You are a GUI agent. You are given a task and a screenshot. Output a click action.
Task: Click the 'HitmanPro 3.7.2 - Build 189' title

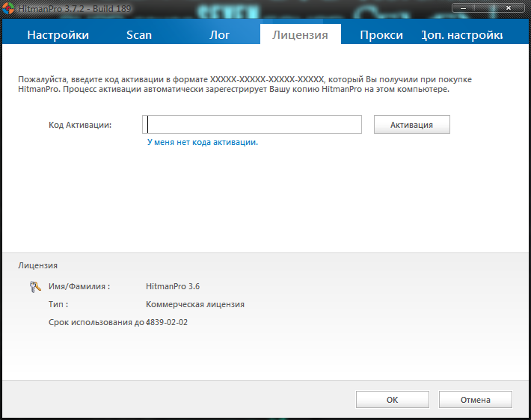point(74,8)
